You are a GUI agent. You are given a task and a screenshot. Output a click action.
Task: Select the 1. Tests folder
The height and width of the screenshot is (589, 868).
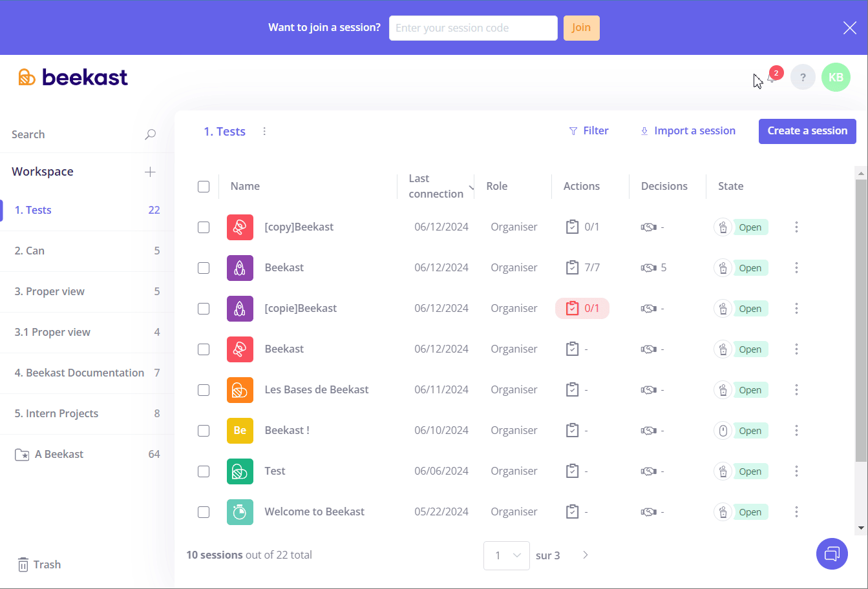[87, 211]
